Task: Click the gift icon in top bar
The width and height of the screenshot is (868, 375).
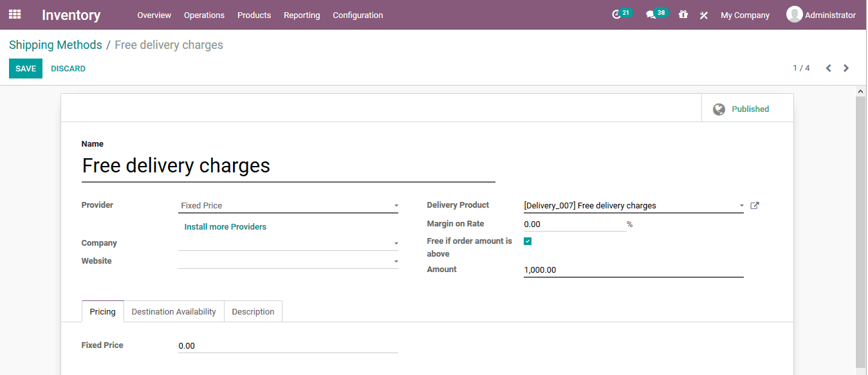Action: 683,14
